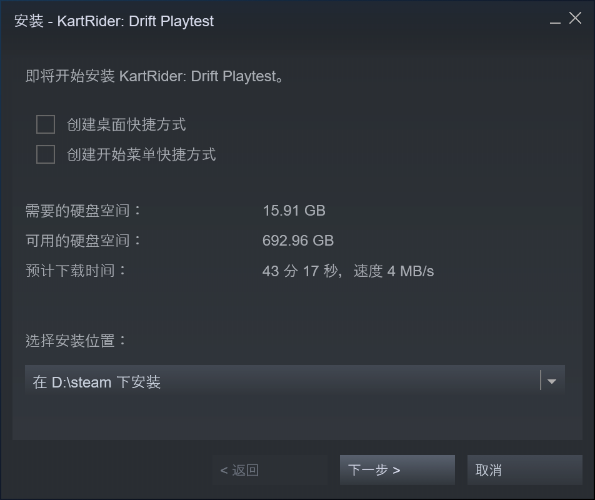Click the greyed-out 返回 button
595x500 pixels.
point(270,470)
